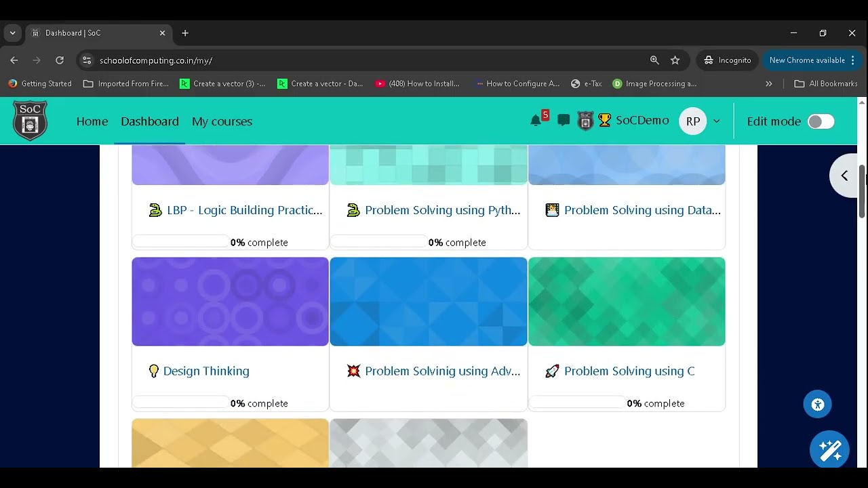
Task: Expand the block drawer chevron
Action: 844,176
